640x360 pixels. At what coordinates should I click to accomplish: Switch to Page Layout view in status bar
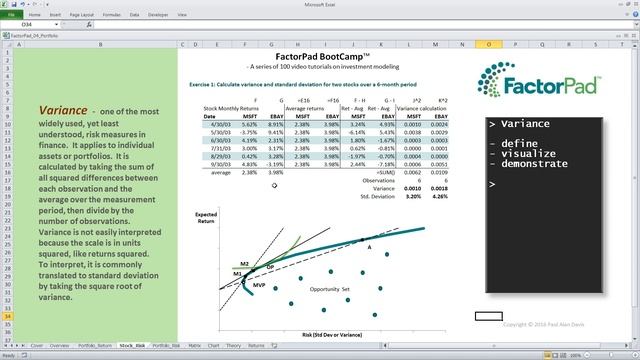click(x=555, y=356)
